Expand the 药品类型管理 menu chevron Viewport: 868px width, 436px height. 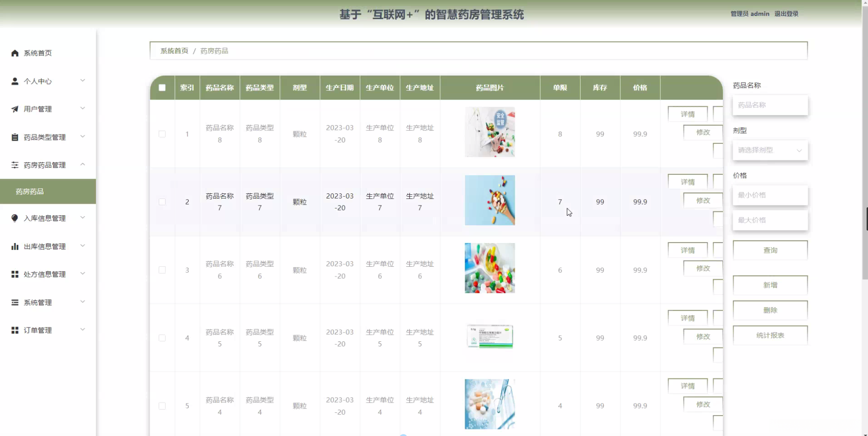click(x=83, y=137)
